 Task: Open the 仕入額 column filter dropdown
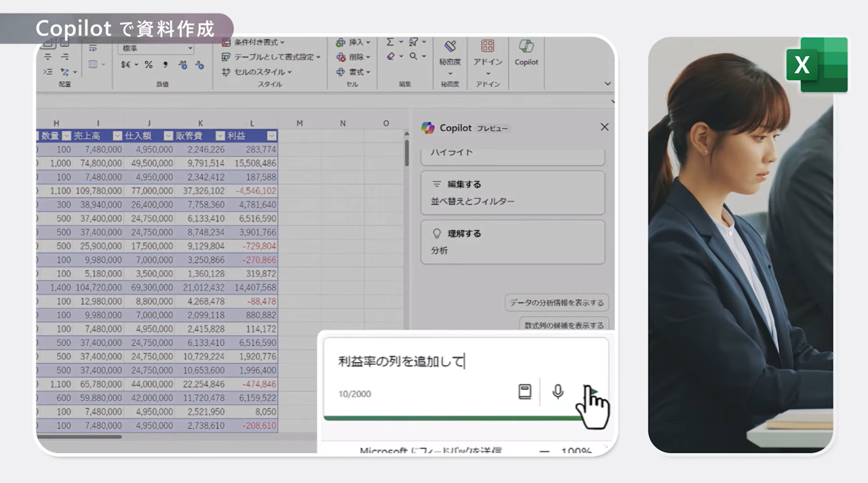(167, 136)
